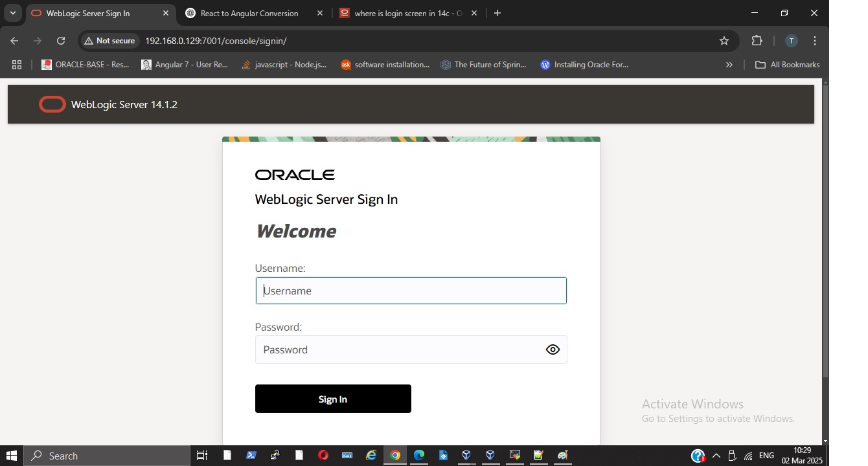Open the Windows Start menu

point(11,456)
